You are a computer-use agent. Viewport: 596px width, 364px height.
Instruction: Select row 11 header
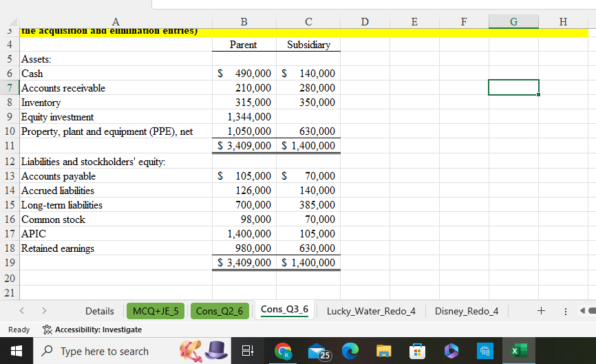(x=10, y=145)
